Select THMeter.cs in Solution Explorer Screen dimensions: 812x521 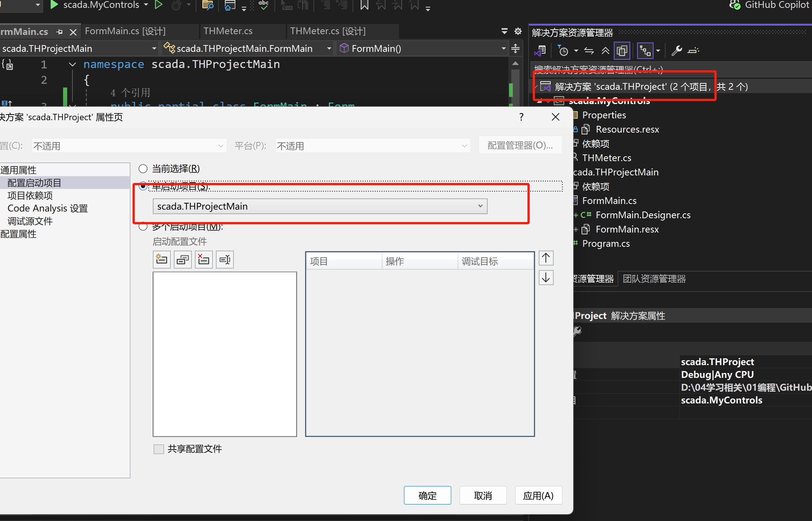(x=607, y=158)
